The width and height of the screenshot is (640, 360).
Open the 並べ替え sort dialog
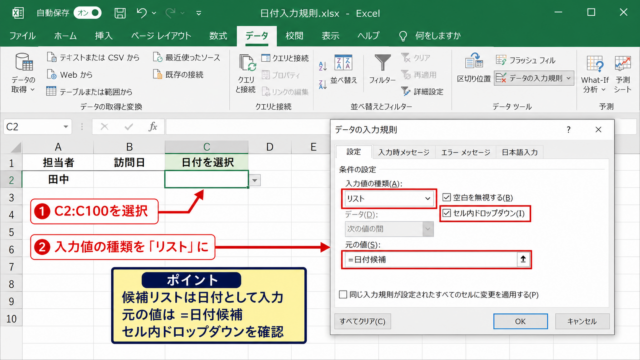tap(344, 69)
